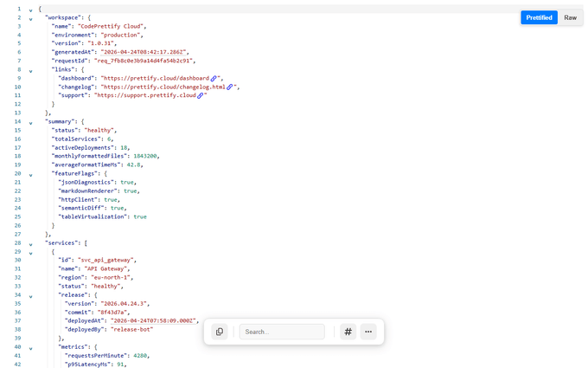
Task: Click the tableVirtualization true value
Action: (x=140, y=216)
